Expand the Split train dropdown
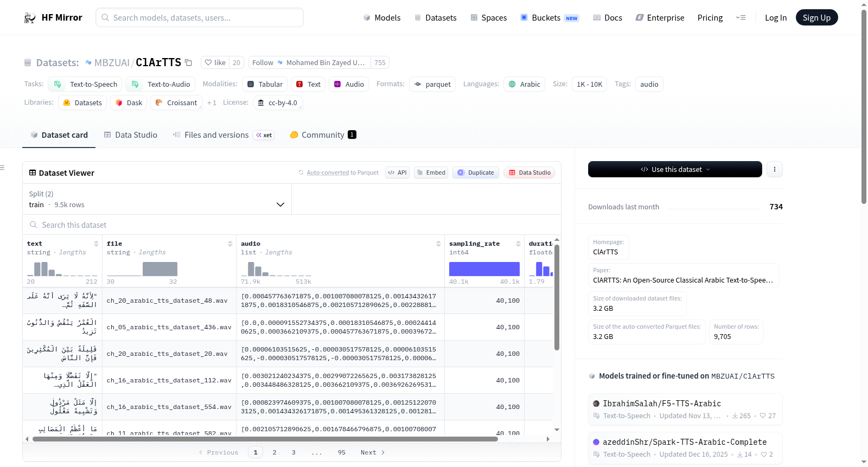The height and width of the screenshot is (467, 868). tap(157, 199)
